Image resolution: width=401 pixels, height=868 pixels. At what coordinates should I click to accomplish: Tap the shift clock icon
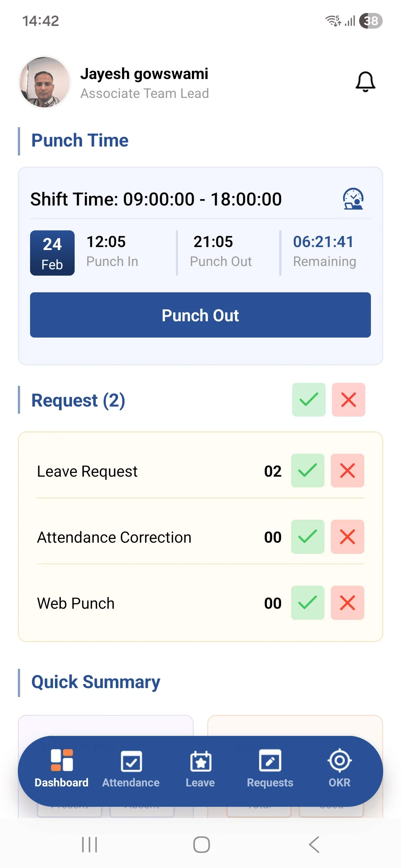353,199
